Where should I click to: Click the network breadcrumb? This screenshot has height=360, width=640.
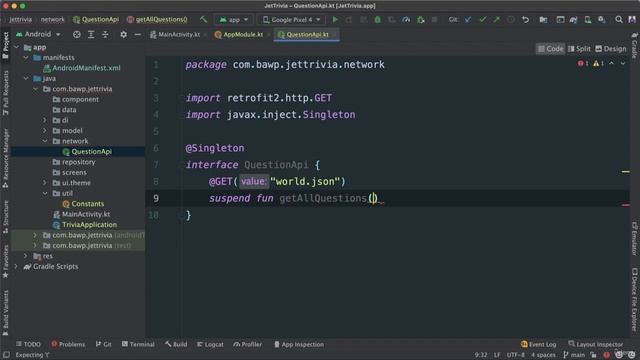click(x=52, y=20)
